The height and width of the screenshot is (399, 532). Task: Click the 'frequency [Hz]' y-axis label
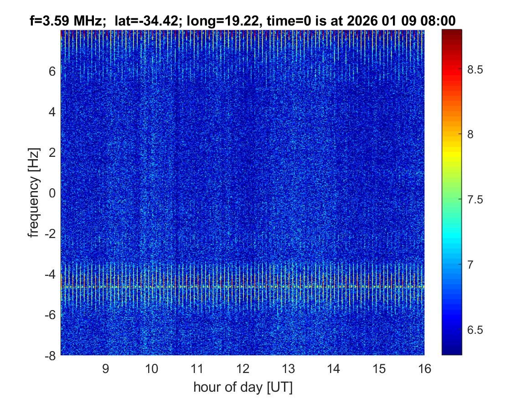(33, 192)
